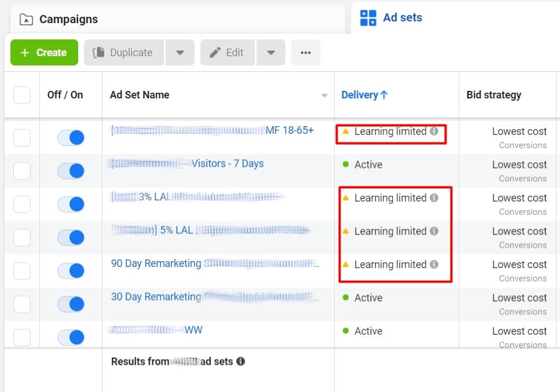
Task: Click the green Active dot for Visitors - 7 Days
Action: [346, 164]
